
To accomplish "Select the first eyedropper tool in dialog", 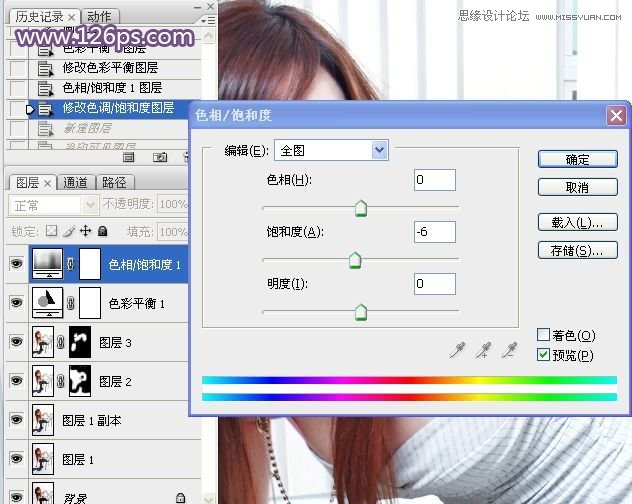I will coord(458,350).
